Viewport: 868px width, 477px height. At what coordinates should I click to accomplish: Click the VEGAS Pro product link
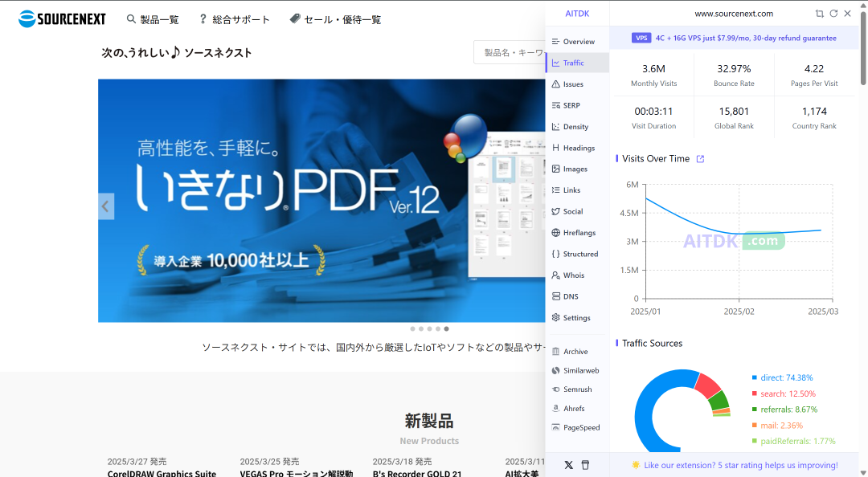click(x=296, y=473)
